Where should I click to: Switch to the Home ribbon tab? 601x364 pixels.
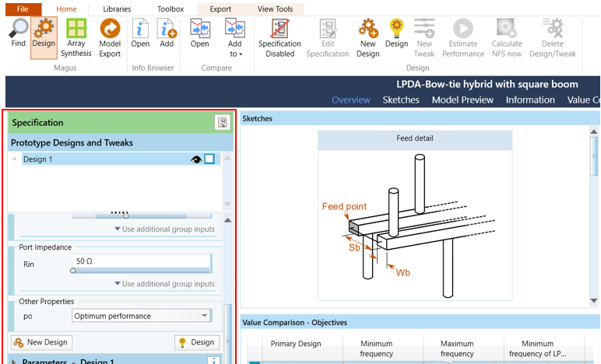coord(66,9)
